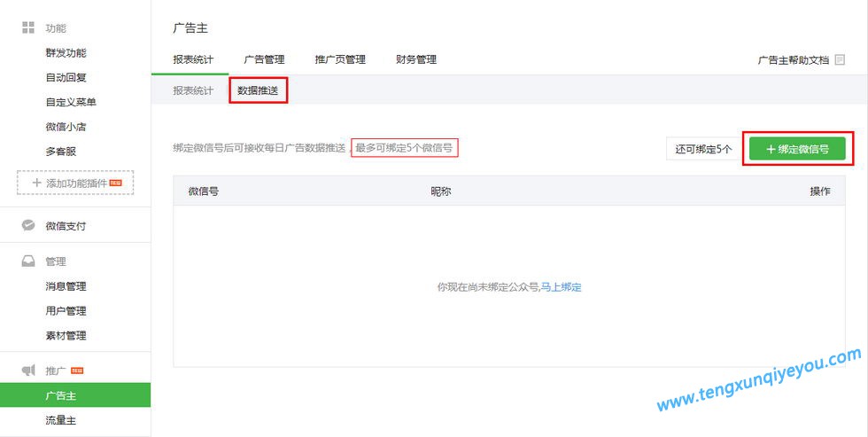Click the 功能 section heading
The height and width of the screenshot is (437, 868).
click(56, 28)
